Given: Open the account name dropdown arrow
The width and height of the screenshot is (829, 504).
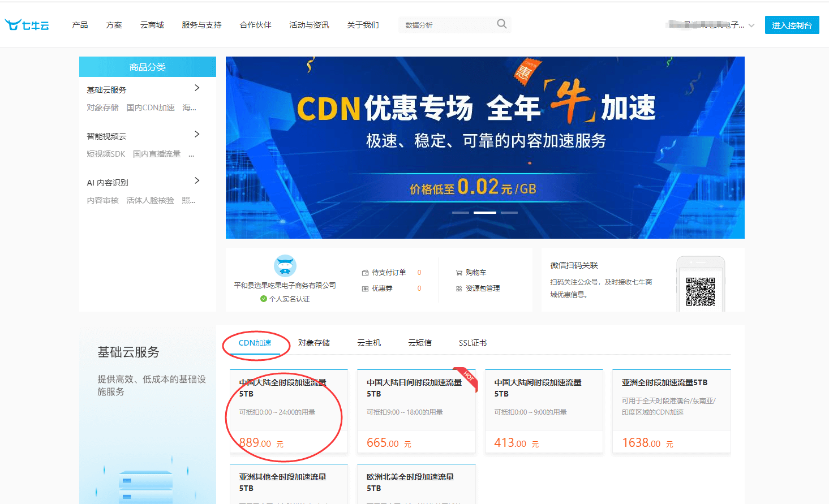Looking at the screenshot, I should tap(751, 25).
